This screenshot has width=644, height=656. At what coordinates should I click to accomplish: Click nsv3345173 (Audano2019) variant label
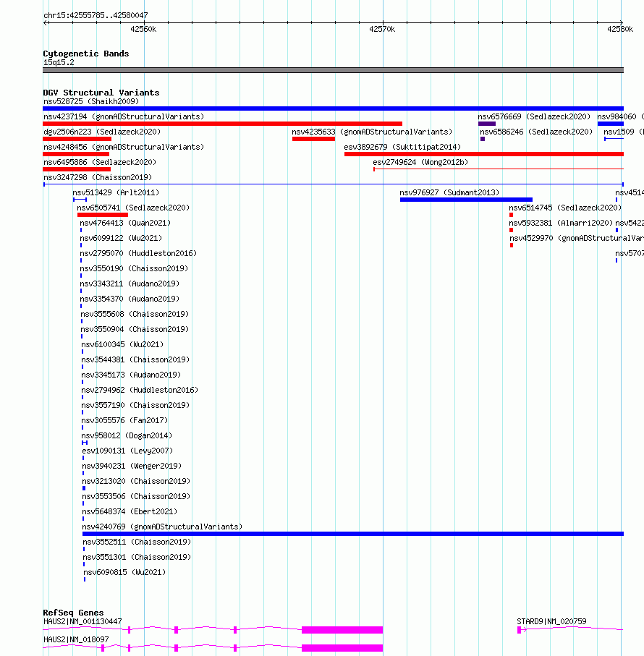[131, 375]
